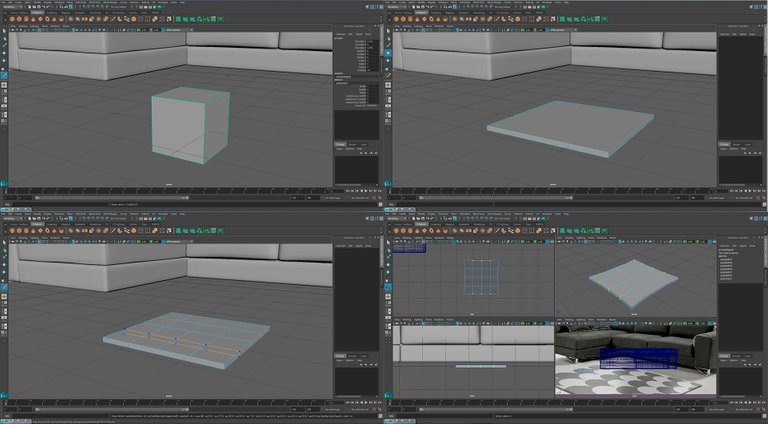Screen dimensions: 768x424
Task: Open sRGB gamma view transform dropdown in cube window
Action: (x=178, y=30)
